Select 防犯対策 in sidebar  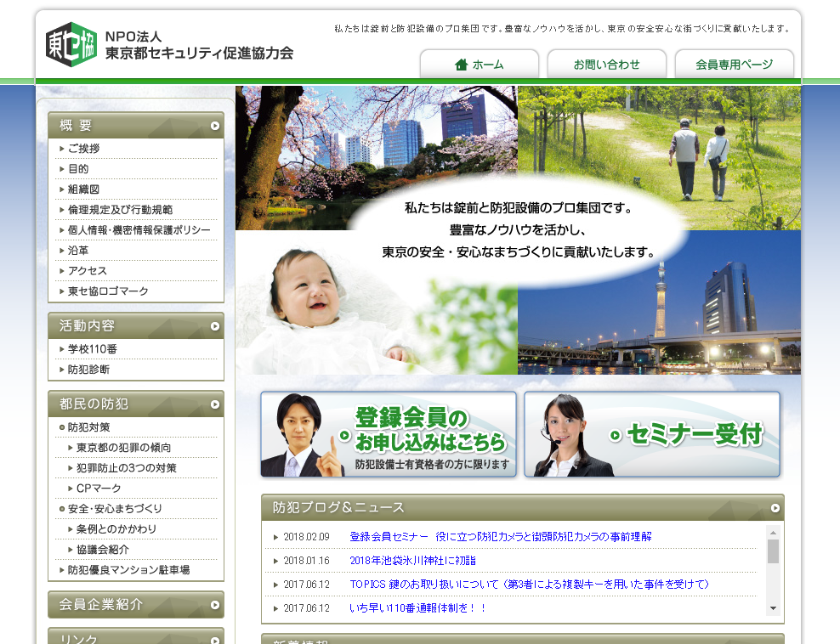(x=88, y=427)
